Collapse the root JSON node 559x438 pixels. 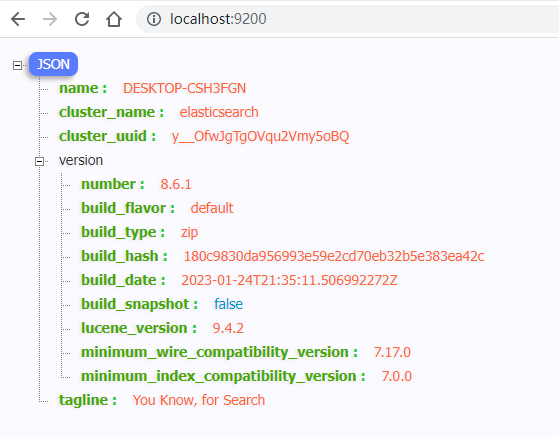click(17, 65)
